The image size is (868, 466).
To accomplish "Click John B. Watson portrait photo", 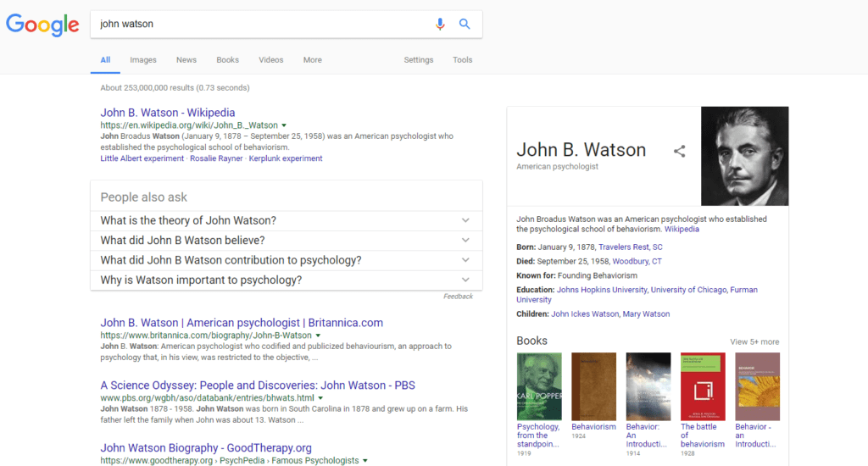I will [744, 156].
